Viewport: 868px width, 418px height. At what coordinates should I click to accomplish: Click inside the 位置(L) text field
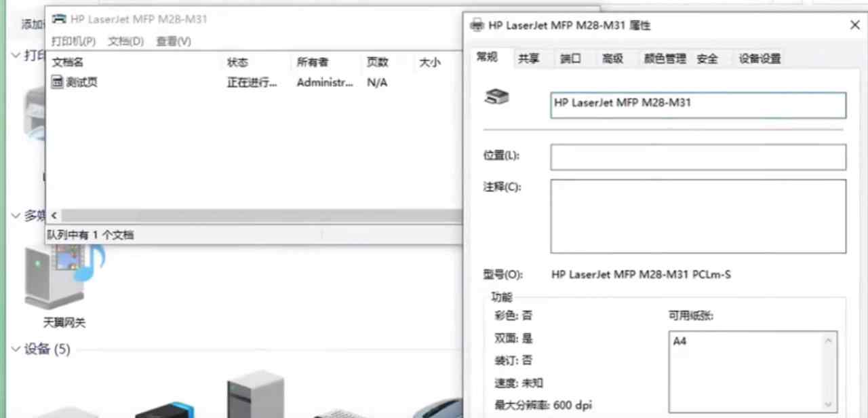pos(697,157)
